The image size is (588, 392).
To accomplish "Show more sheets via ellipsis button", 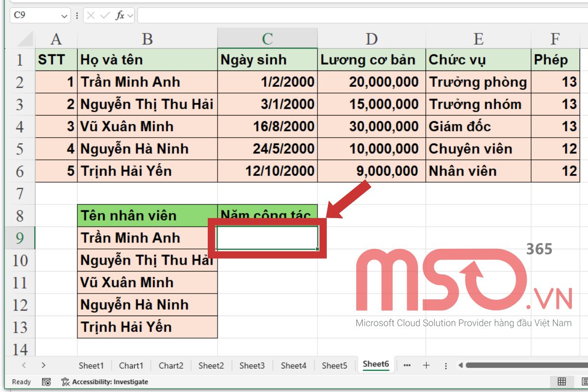I will tap(407, 365).
